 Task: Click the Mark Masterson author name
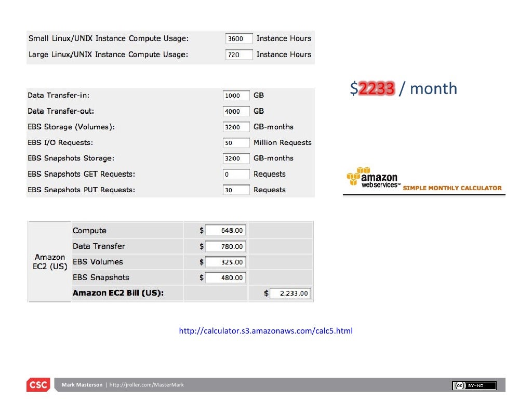(x=82, y=385)
